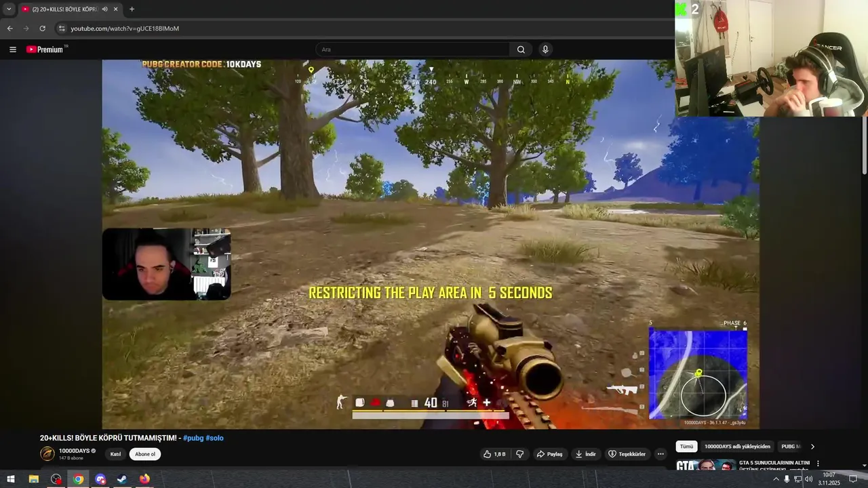The height and width of the screenshot is (488, 868).
Task: Open network settings tray icon
Action: point(797,479)
